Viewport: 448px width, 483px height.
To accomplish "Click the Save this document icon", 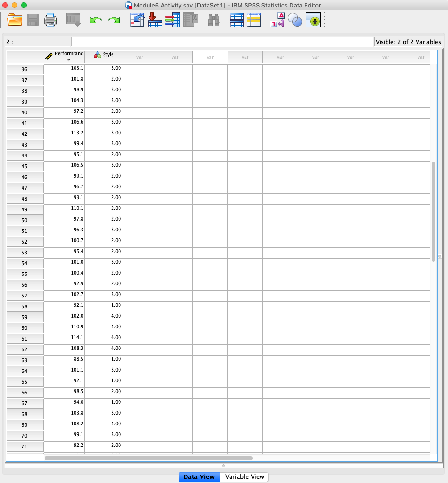I will tap(32, 20).
